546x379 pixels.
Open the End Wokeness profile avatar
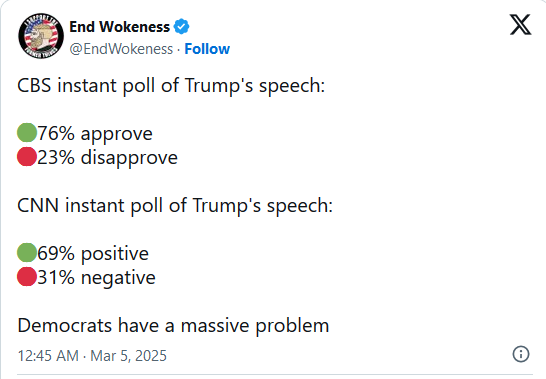pos(41,36)
